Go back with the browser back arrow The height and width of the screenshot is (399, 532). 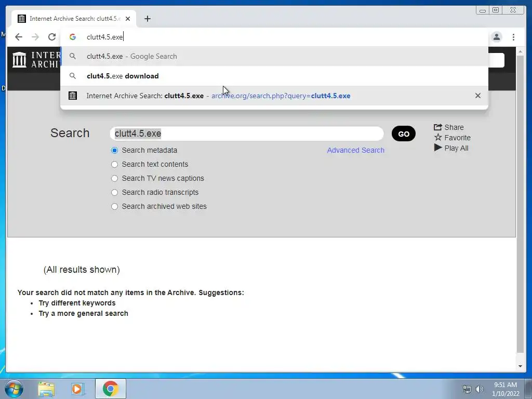(x=19, y=37)
